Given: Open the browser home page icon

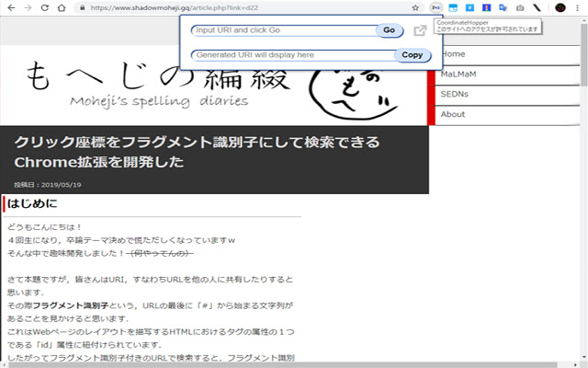Looking at the screenshot, I should 62,7.
